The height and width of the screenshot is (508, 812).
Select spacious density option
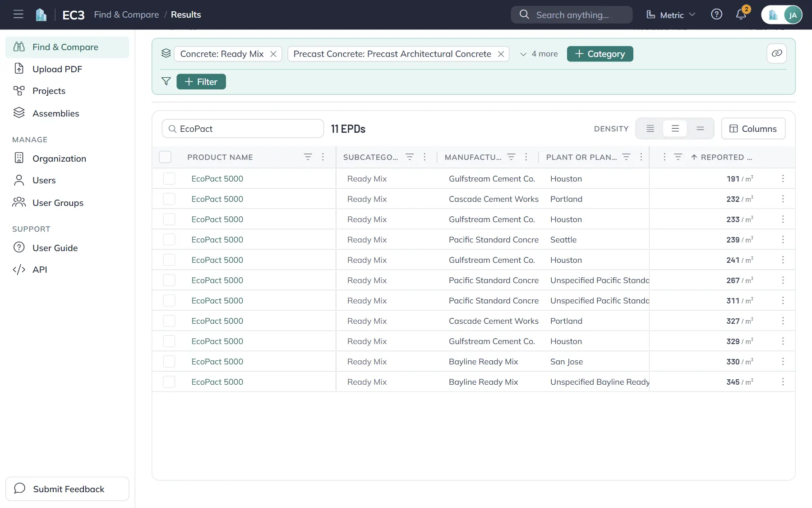pos(700,129)
